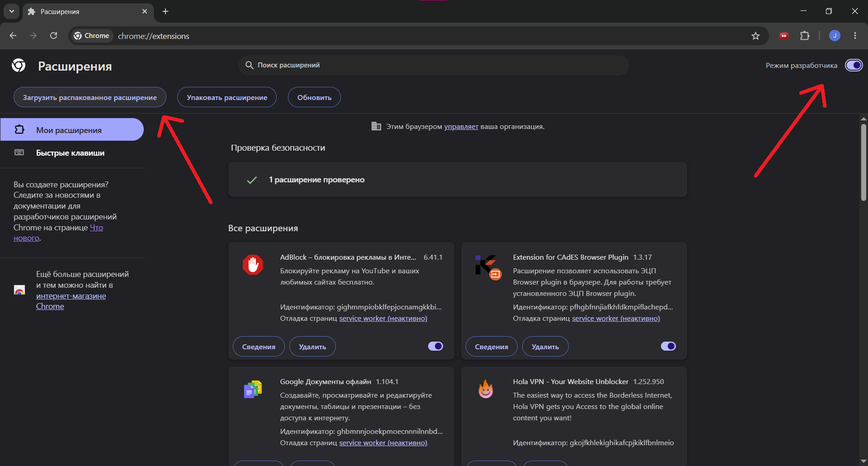Click Удалить for AdBlock
This screenshot has width=868, height=466.
click(x=312, y=347)
